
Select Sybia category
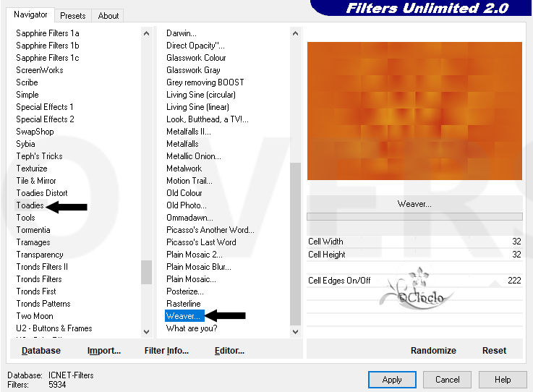pos(25,144)
